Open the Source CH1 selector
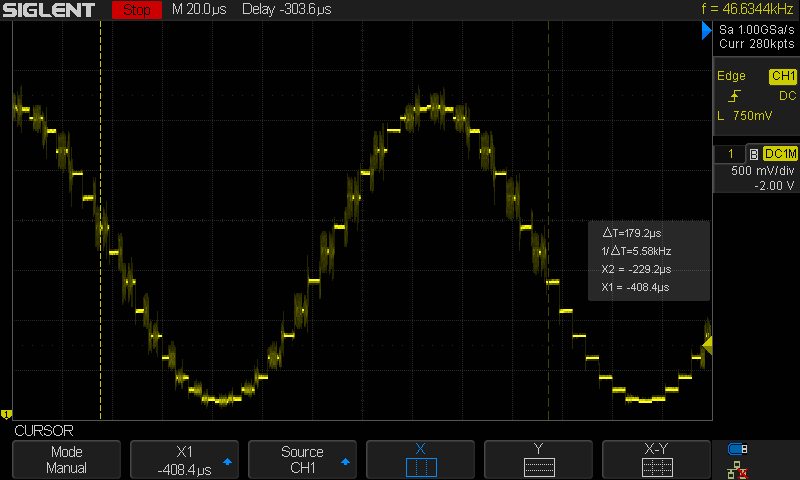 [302, 459]
